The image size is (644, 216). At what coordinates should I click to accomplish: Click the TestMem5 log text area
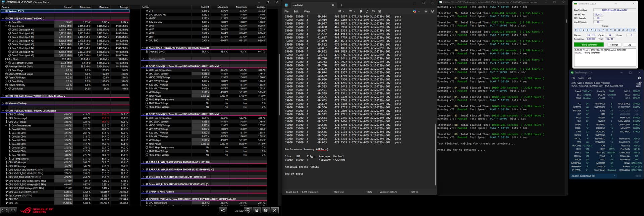pyautogui.click(x=605, y=58)
